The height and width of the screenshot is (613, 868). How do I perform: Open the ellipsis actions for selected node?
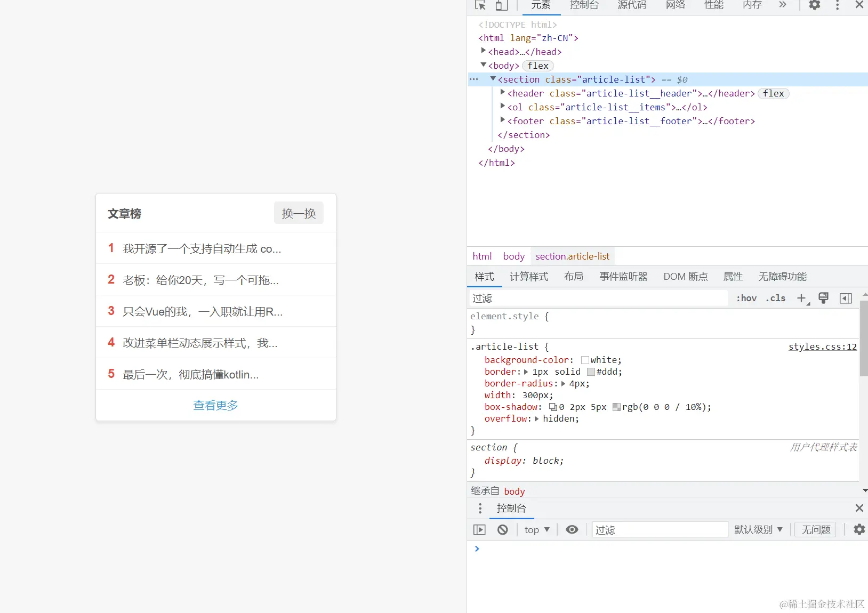[473, 79]
